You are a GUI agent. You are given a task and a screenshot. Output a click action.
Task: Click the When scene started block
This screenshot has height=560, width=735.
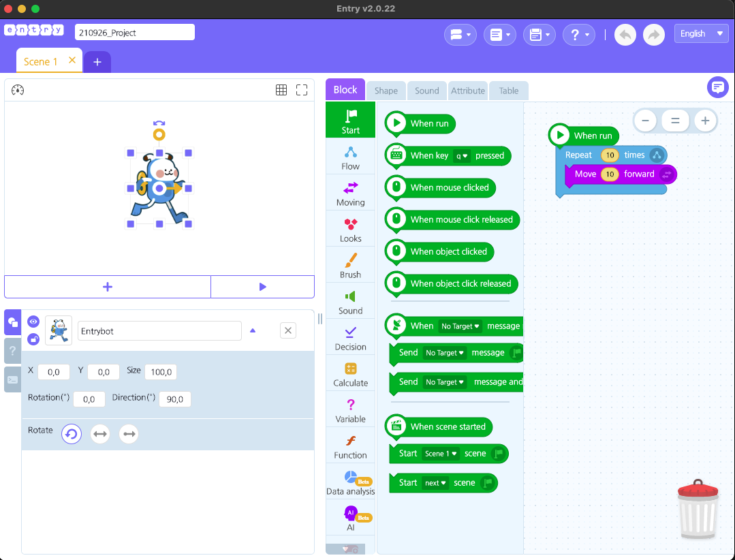(x=438, y=427)
